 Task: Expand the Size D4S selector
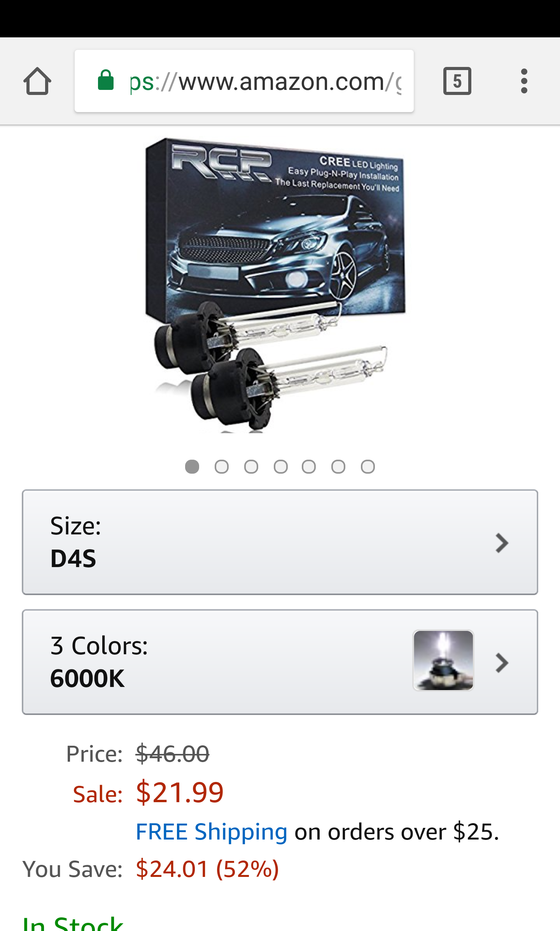click(x=280, y=542)
